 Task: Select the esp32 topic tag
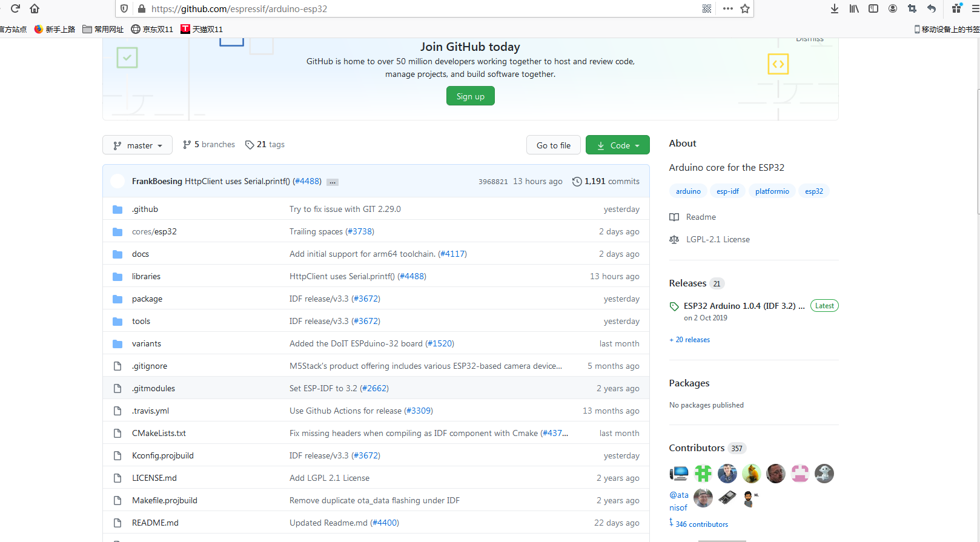pyautogui.click(x=814, y=191)
